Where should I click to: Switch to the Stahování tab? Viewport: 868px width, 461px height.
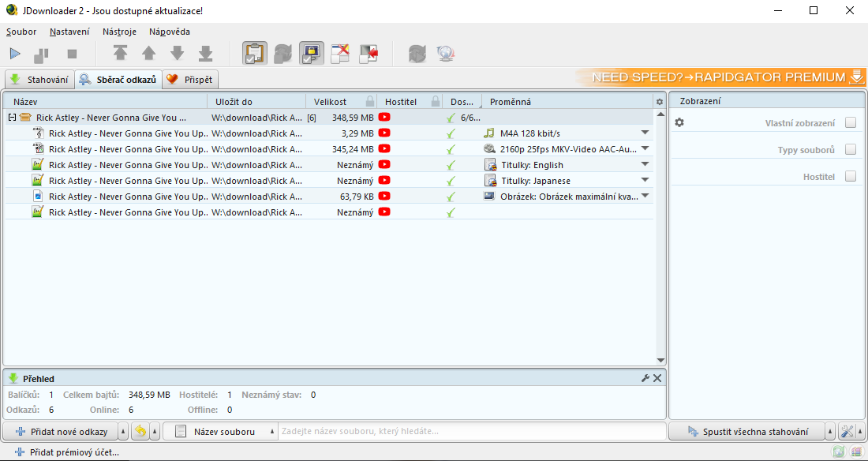39,80
